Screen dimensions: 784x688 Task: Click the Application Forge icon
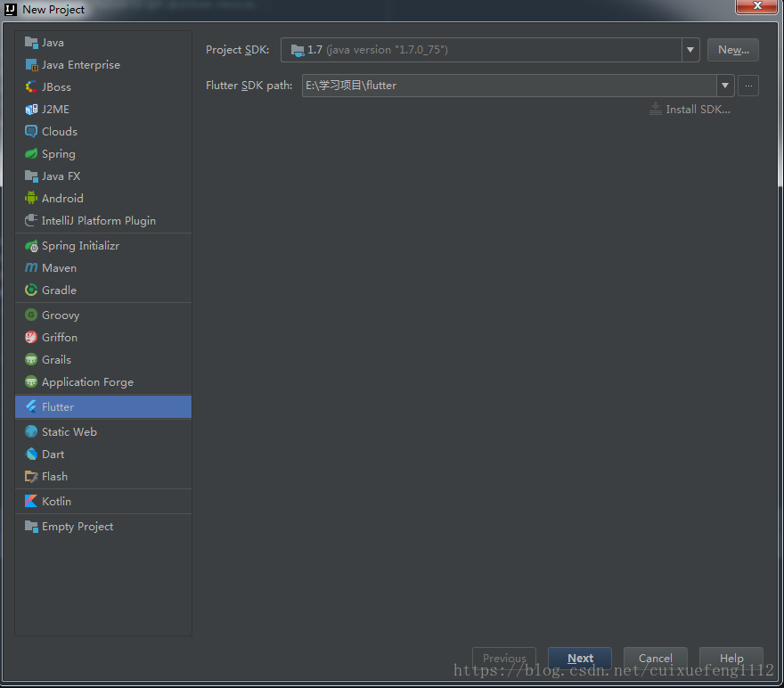tap(31, 382)
